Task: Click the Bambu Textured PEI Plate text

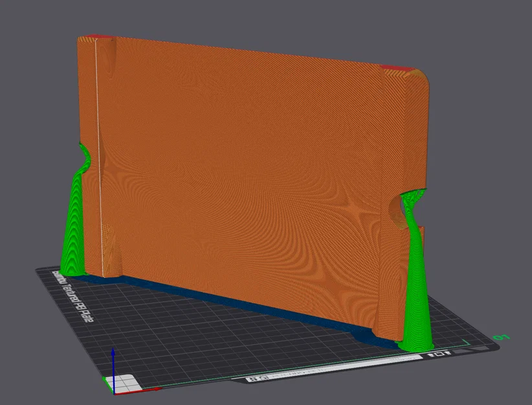Action: pyautogui.click(x=72, y=296)
